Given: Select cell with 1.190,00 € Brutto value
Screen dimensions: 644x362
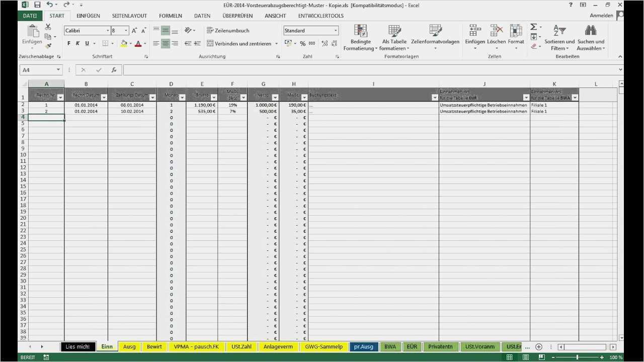Looking at the screenshot, I should click(x=202, y=105).
